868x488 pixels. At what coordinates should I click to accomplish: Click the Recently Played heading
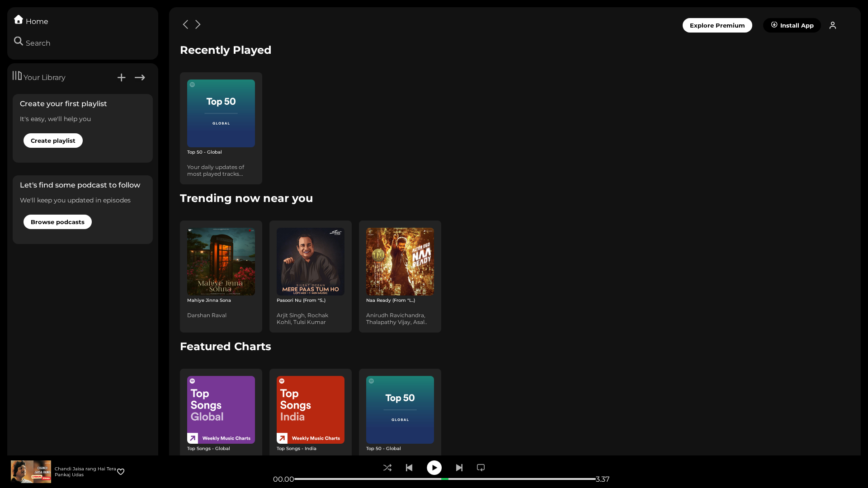pos(226,50)
